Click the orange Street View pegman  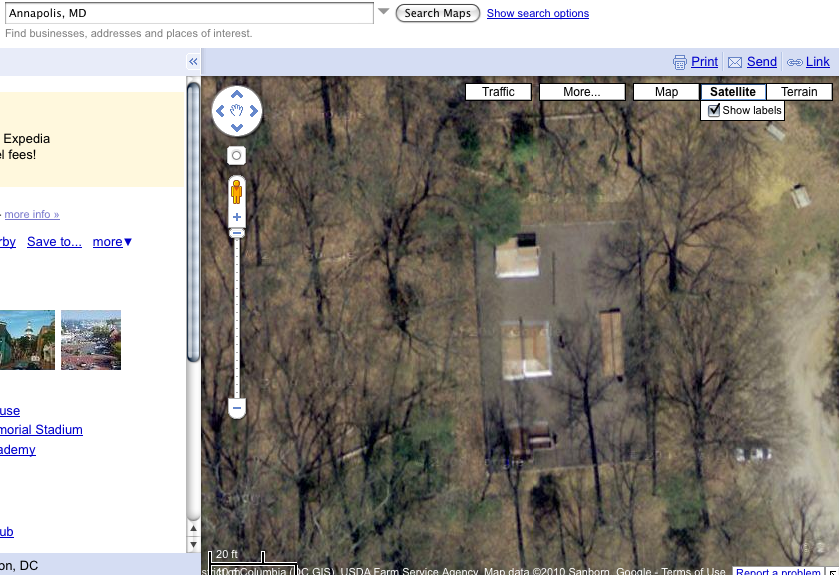point(237,191)
